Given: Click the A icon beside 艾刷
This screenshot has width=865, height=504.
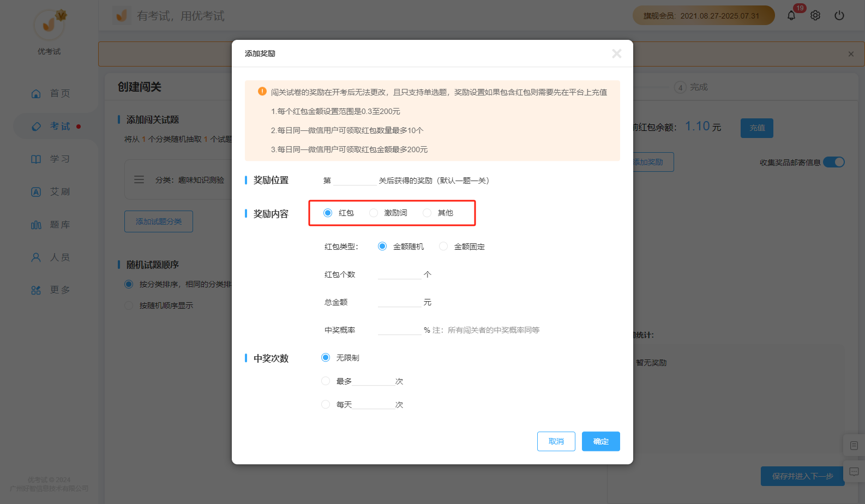Looking at the screenshot, I should coord(36,192).
